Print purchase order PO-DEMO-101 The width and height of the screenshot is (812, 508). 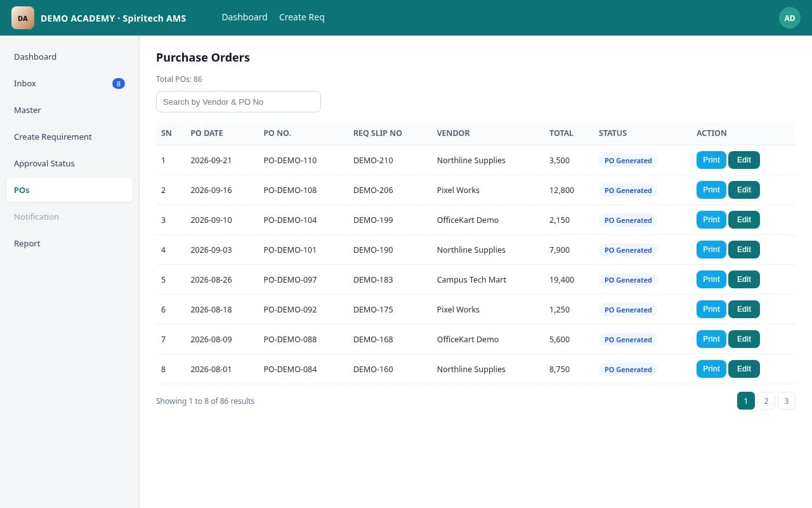tap(711, 250)
